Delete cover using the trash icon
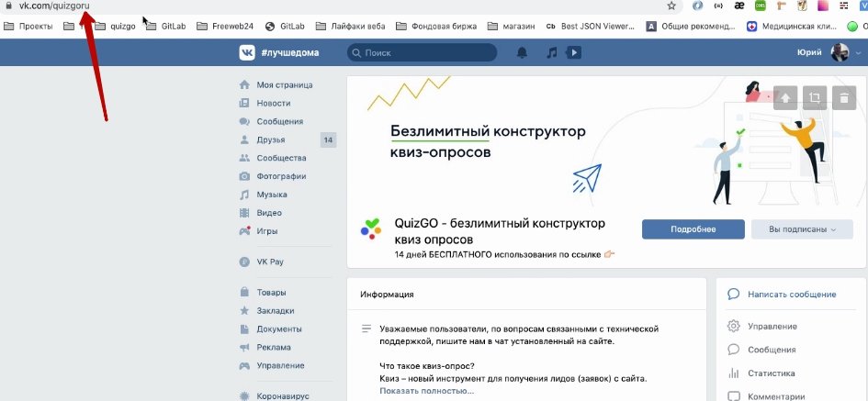868x401 pixels. (x=842, y=98)
